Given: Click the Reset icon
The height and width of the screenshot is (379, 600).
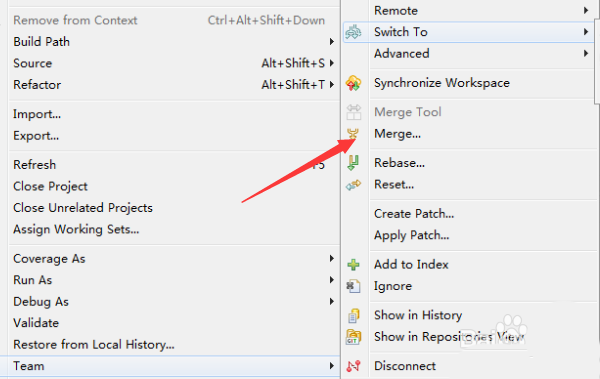Looking at the screenshot, I should pos(353,185).
